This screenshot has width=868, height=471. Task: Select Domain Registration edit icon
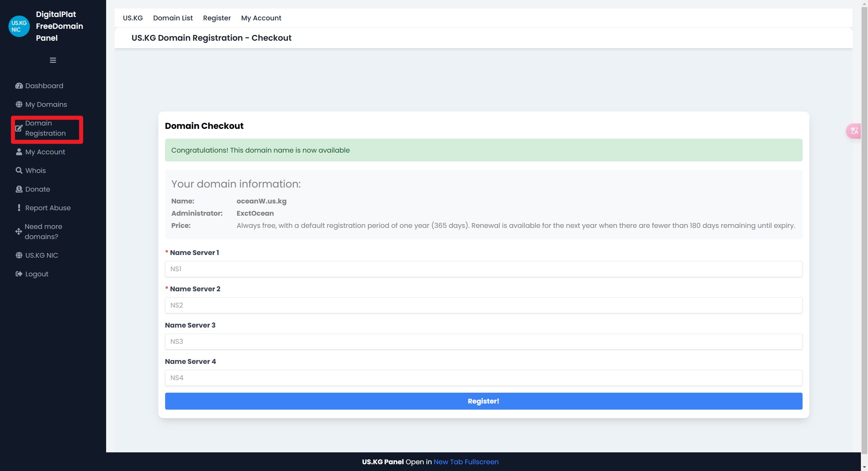(x=19, y=128)
